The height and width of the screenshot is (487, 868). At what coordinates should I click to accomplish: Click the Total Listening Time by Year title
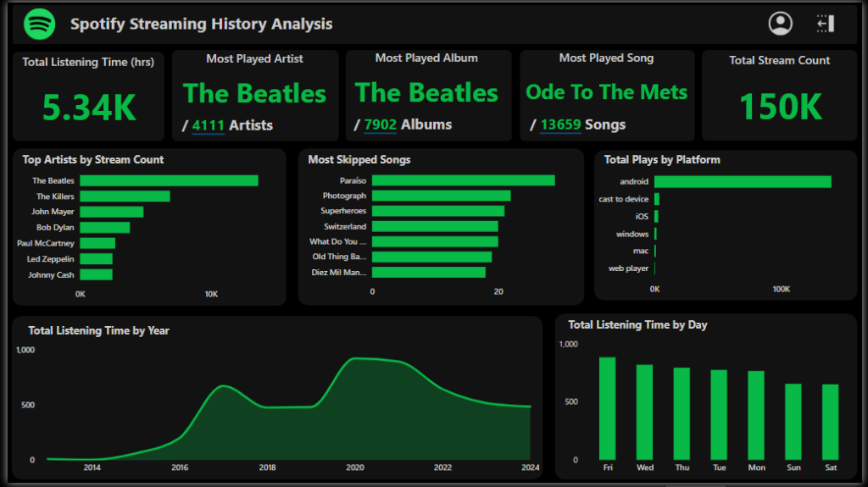click(x=98, y=330)
